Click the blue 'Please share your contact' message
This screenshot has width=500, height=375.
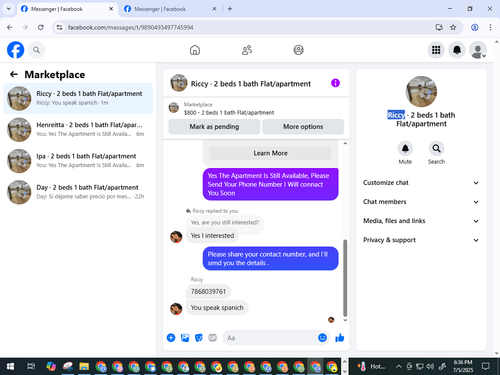(x=270, y=258)
